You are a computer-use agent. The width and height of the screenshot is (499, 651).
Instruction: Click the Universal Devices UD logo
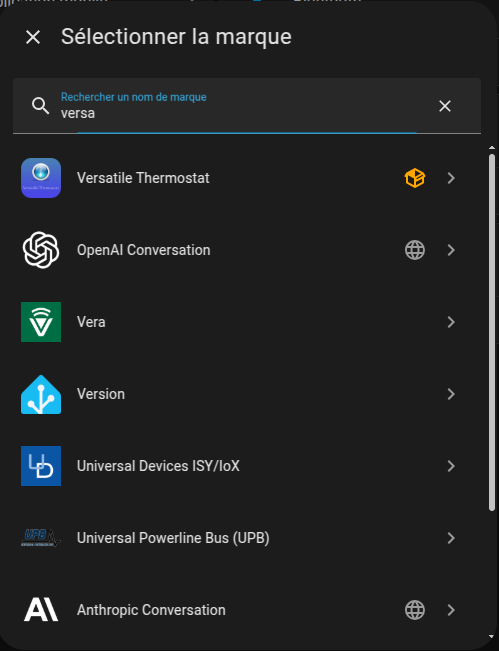[x=41, y=466]
